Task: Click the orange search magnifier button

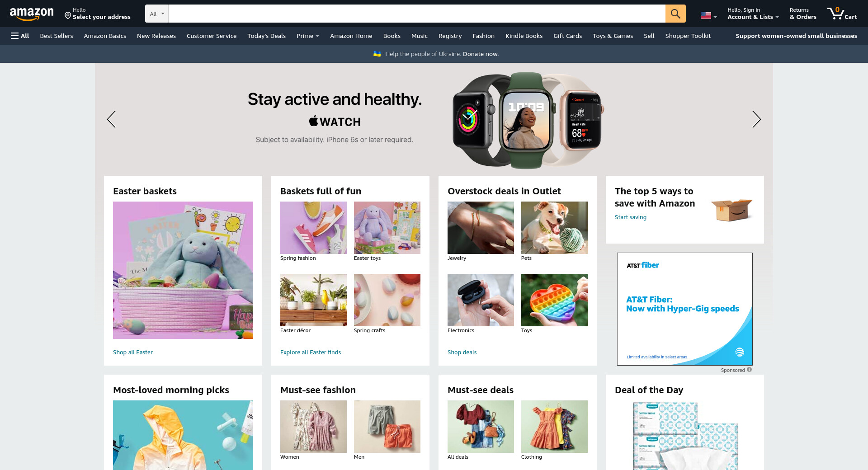Action: [675, 14]
